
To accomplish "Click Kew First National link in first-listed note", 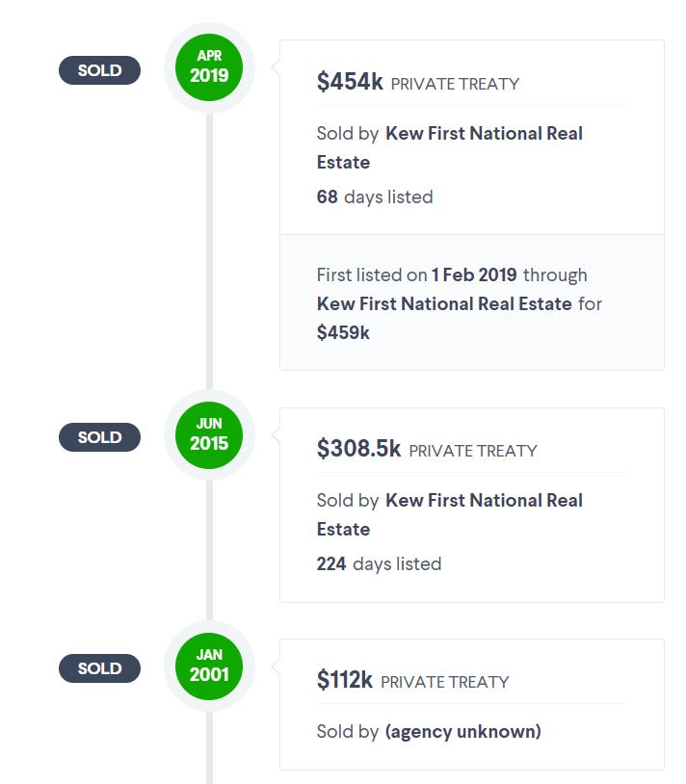I will [x=444, y=303].
